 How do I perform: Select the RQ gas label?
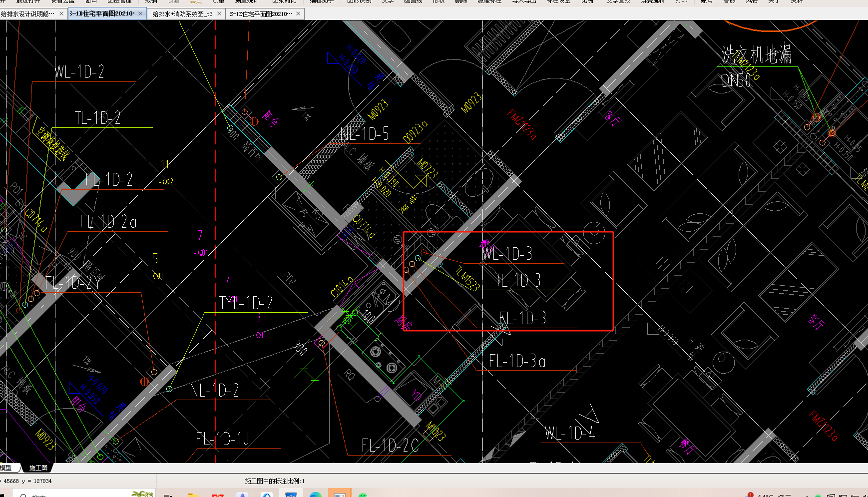(x=349, y=374)
